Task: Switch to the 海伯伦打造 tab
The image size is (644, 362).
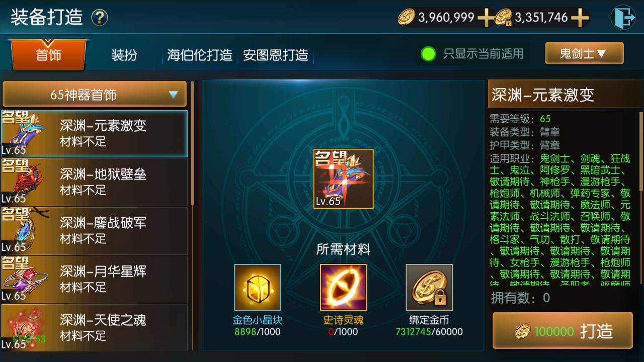Action: 200,55
